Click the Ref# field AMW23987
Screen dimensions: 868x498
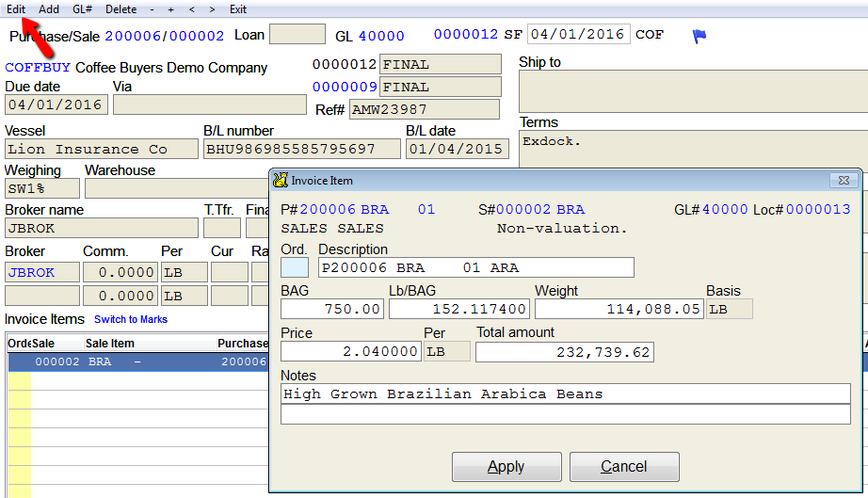[x=425, y=109]
